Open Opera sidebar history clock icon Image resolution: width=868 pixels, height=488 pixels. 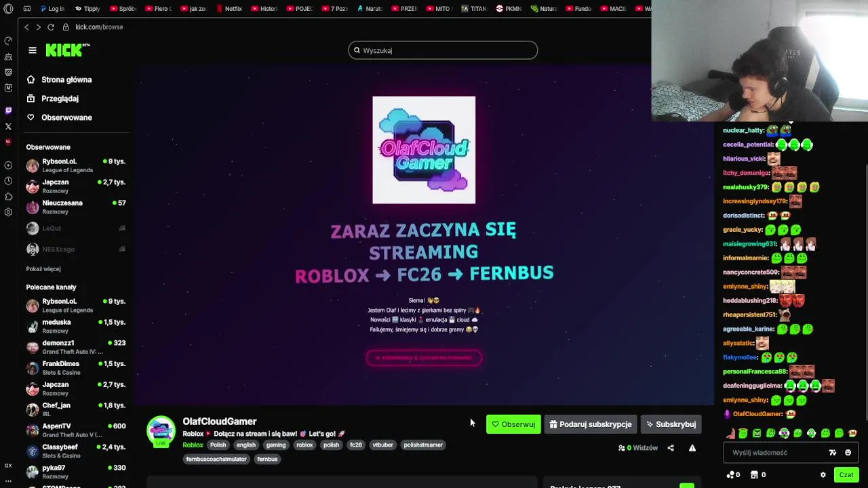click(x=8, y=181)
